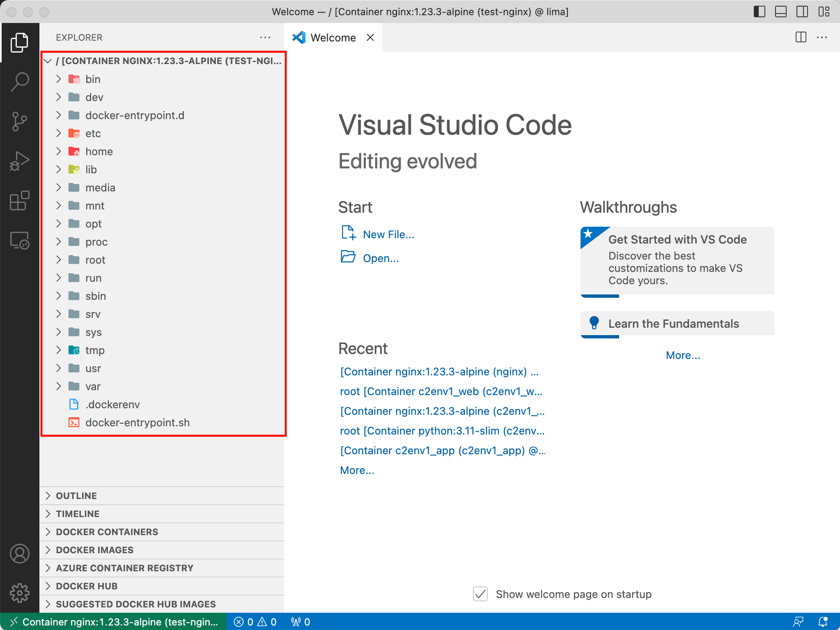Open Explorer views and more actions menu
This screenshot has width=840, height=630.
(265, 37)
